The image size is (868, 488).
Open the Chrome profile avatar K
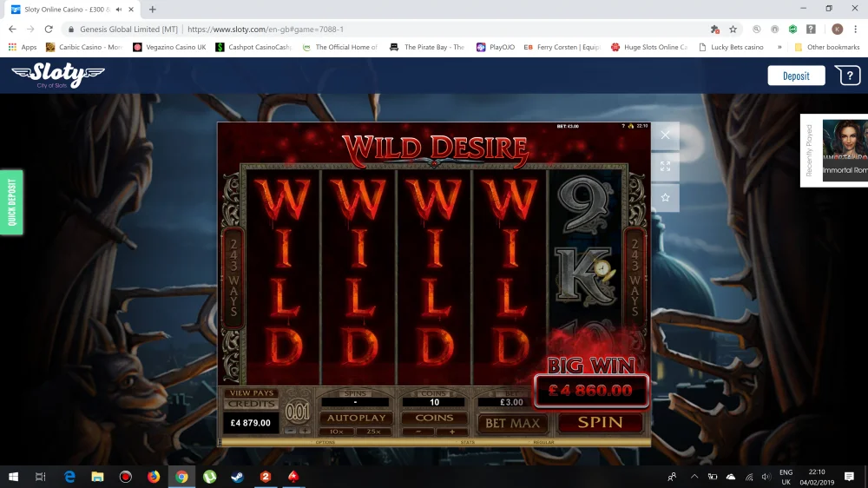(837, 30)
